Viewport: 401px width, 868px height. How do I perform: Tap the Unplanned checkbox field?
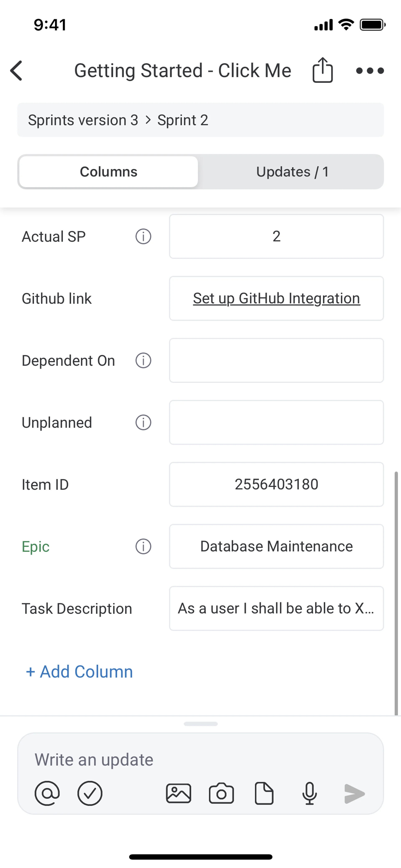[x=276, y=422]
